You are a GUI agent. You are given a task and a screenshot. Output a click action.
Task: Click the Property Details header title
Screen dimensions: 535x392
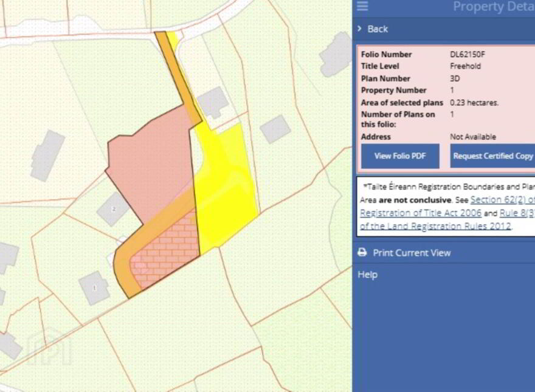(x=494, y=7)
